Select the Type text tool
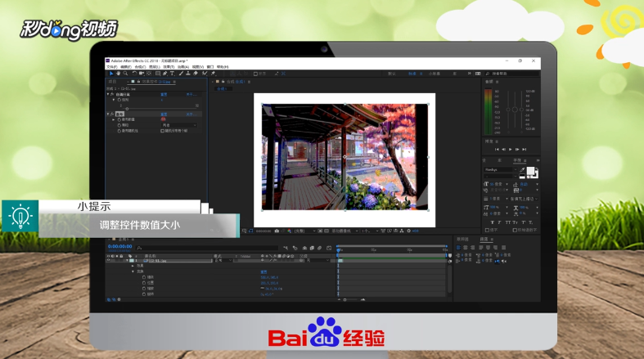The width and height of the screenshot is (644, 359). (172, 74)
